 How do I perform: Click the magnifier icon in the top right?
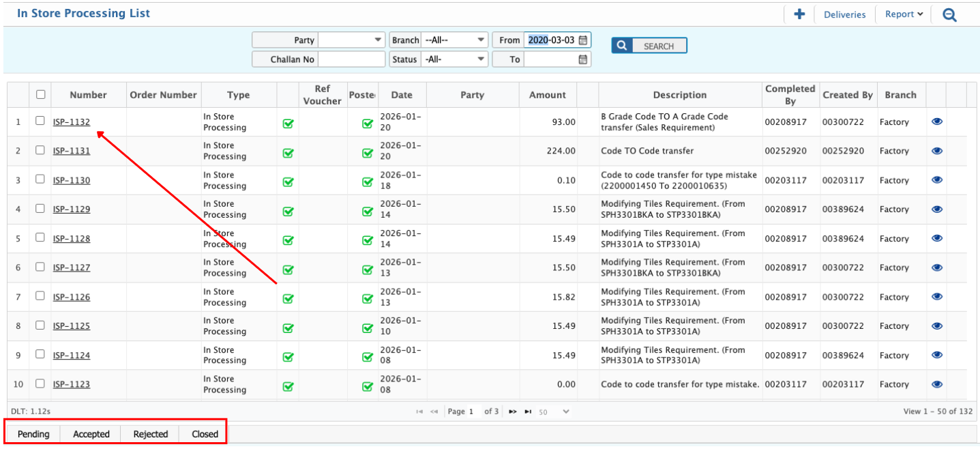click(949, 14)
